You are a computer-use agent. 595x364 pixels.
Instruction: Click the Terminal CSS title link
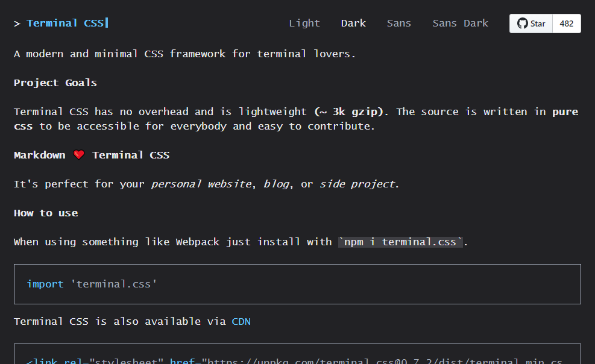[66, 23]
